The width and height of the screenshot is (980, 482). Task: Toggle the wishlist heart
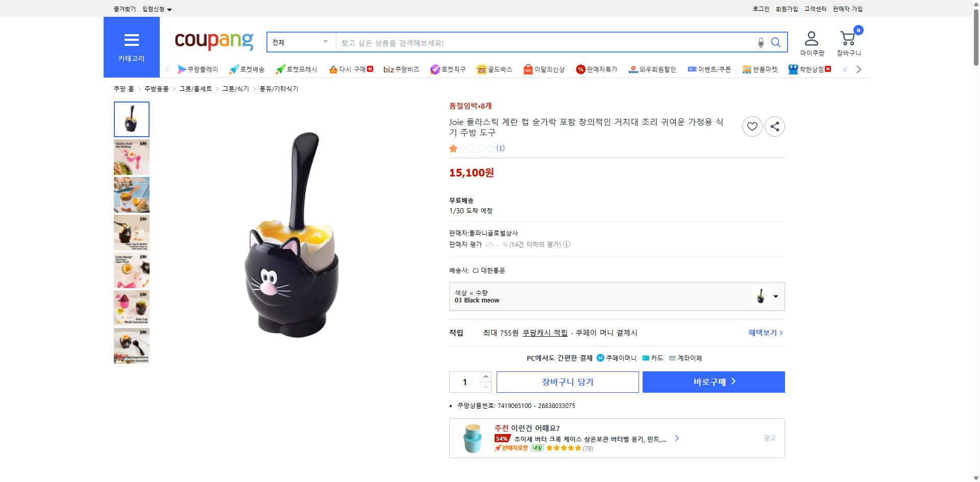point(752,126)
